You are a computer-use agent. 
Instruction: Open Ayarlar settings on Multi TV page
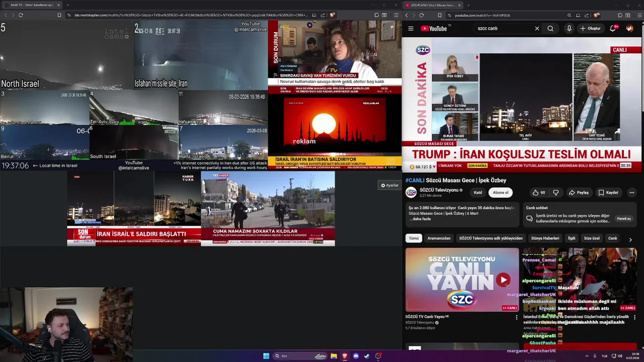click(389, 186)
